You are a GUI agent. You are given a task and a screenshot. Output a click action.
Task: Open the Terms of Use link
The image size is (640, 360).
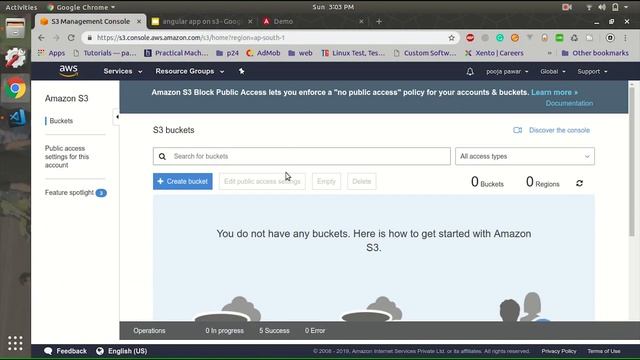604,351
